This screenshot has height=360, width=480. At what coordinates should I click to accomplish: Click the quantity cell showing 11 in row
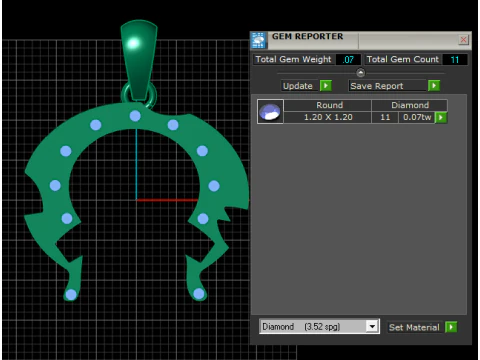385,117
